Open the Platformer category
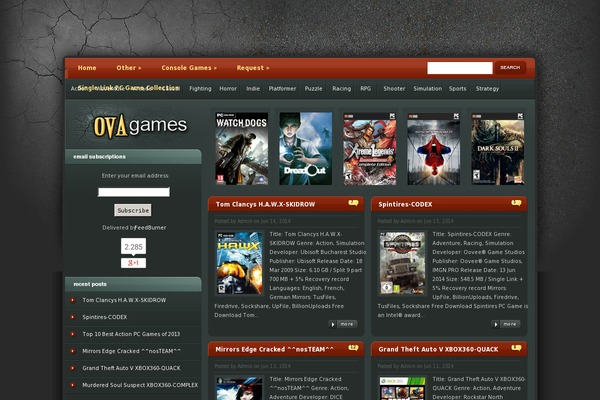 (x=282, y=88)
